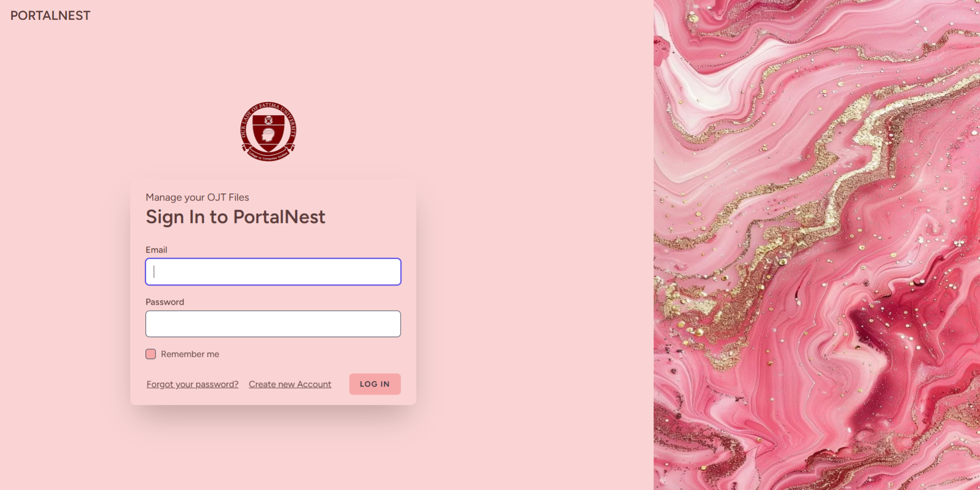Follow the Create new Account link
The width and height of the screenshot is (980, 490).
click(x=290, y=384)
